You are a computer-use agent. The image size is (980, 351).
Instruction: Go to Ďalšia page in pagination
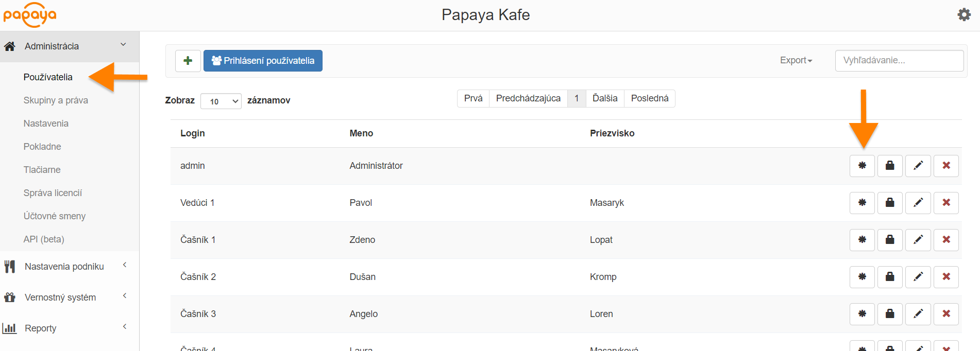pos(605,98)
